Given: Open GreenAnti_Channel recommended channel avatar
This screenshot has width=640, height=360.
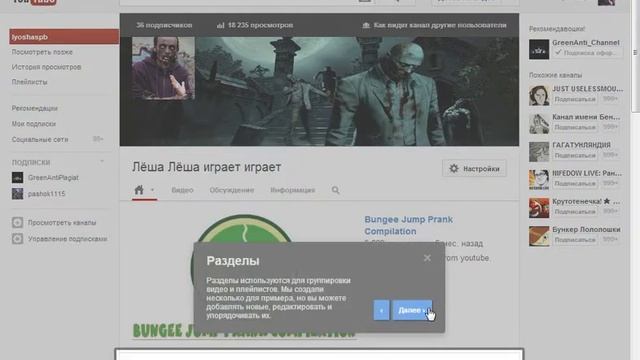Looking at the screenshot, I should [x=539, y=49].
